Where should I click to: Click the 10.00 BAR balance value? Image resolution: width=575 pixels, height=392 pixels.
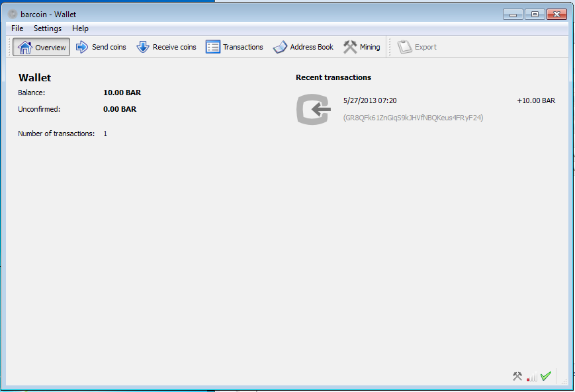click(x=122, y=93)
